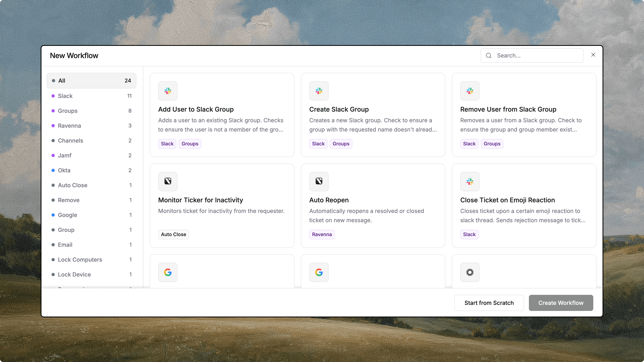644x362 pixels.
Task: Click the Create Workflow button
Action: coord(561,303)
